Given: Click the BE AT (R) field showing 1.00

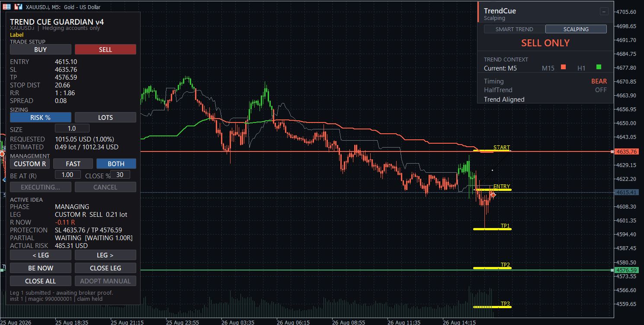Looking at the screenshot, I should tap(68, 174).
